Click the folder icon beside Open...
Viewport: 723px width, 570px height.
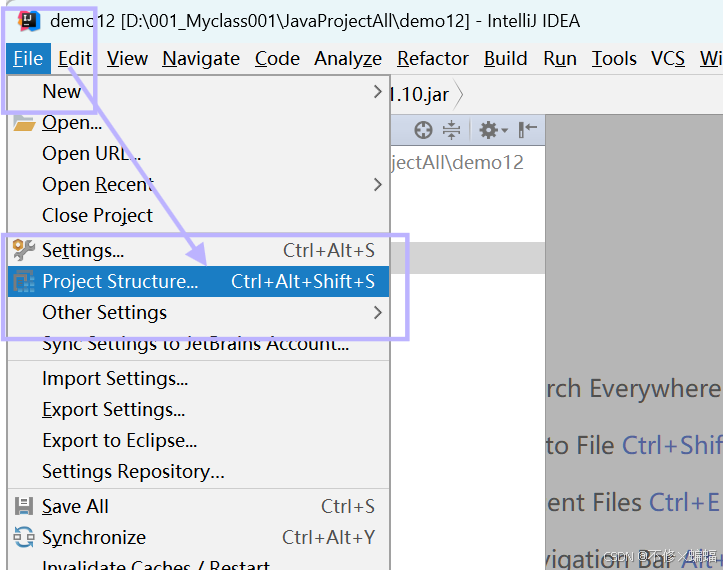24,123
